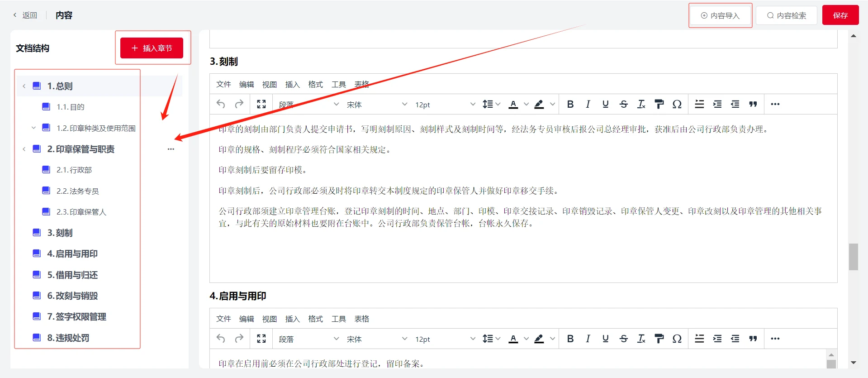Viewport: 868px width, 378px height.
Task: Open the 文件 menu in 3.刻制 editor
Action: pos(223,84)
